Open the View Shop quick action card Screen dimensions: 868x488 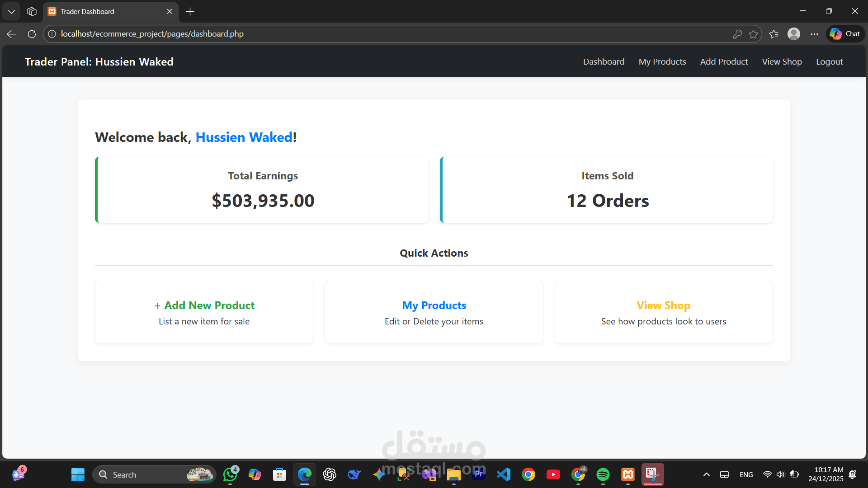[664, 312]
